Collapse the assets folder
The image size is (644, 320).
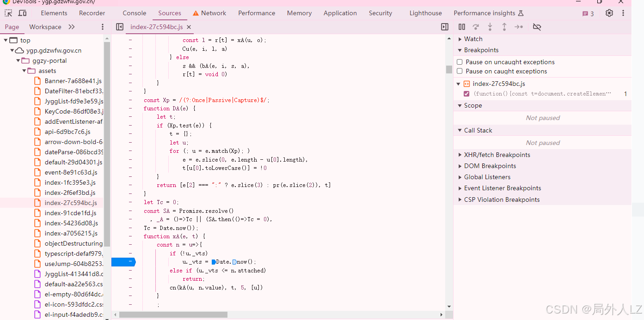point(24,71)
